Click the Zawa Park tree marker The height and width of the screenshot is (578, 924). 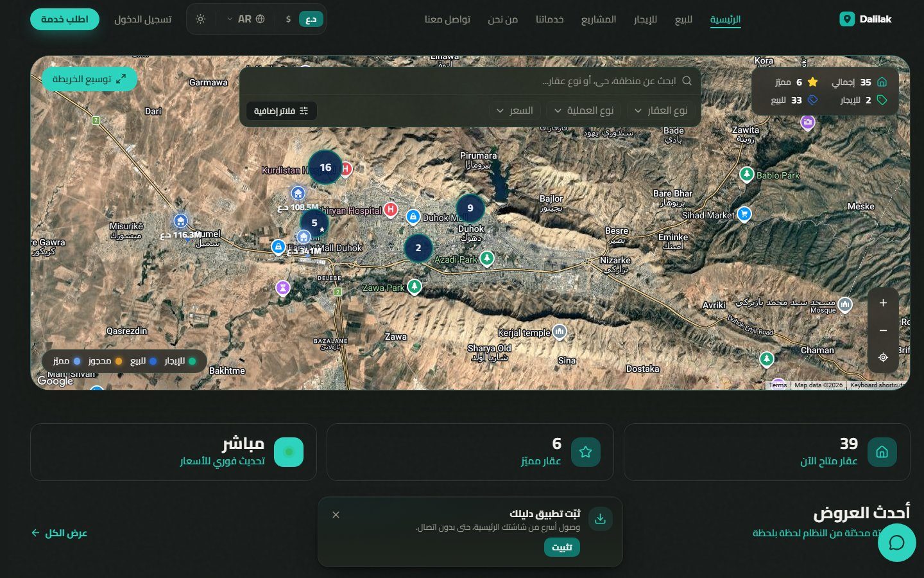(x=415, y=286)
